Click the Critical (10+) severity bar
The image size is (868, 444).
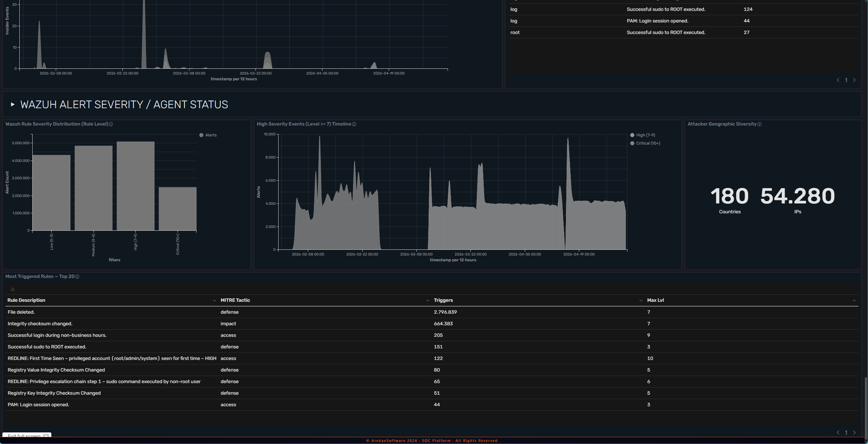(x=178, y=209)
